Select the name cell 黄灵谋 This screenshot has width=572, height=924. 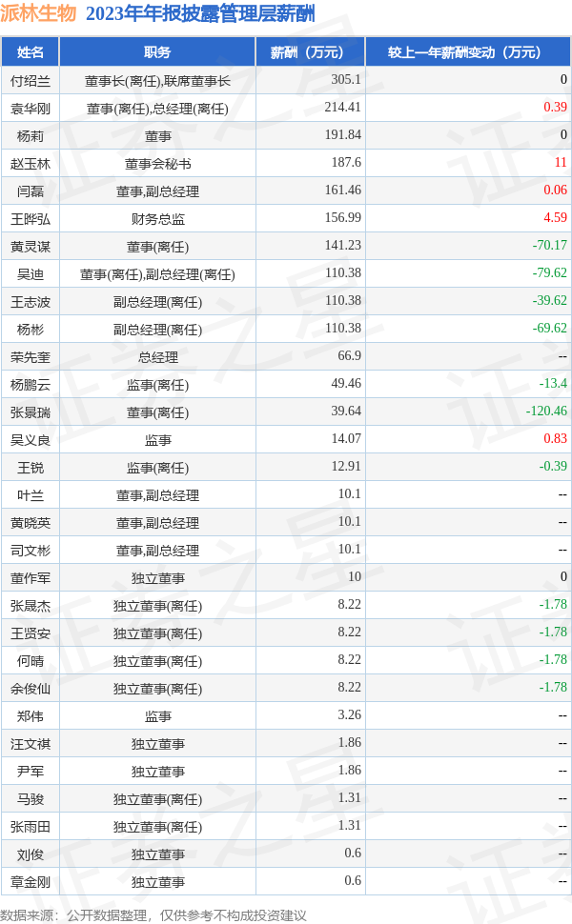coord(31,247)
